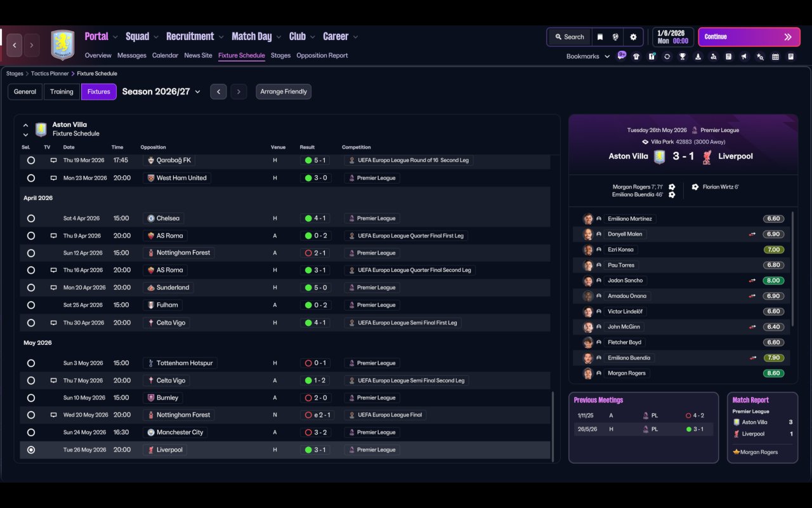The width and height of the screenshot is (812, 508).
Task: Open the Match Report panel title
Action: 750,400
